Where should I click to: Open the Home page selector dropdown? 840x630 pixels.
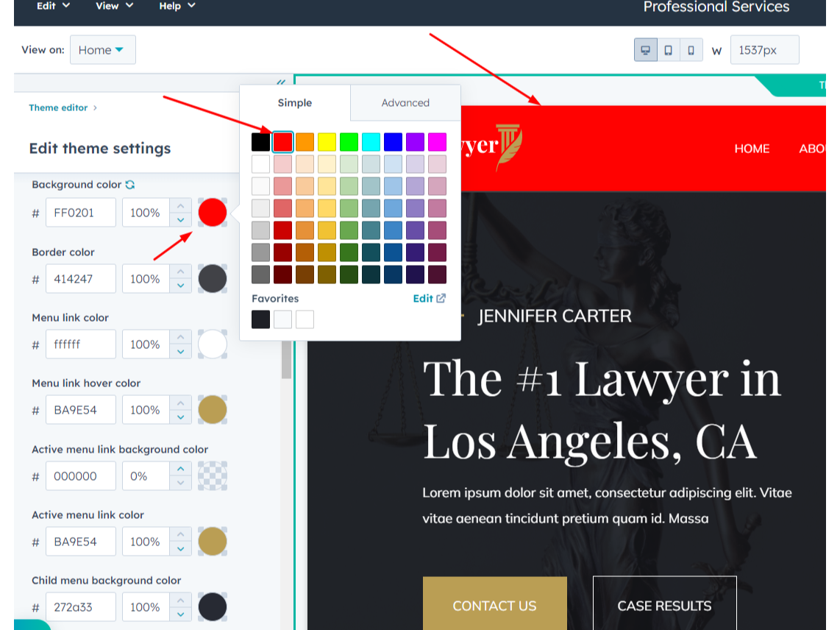point(103,49)
